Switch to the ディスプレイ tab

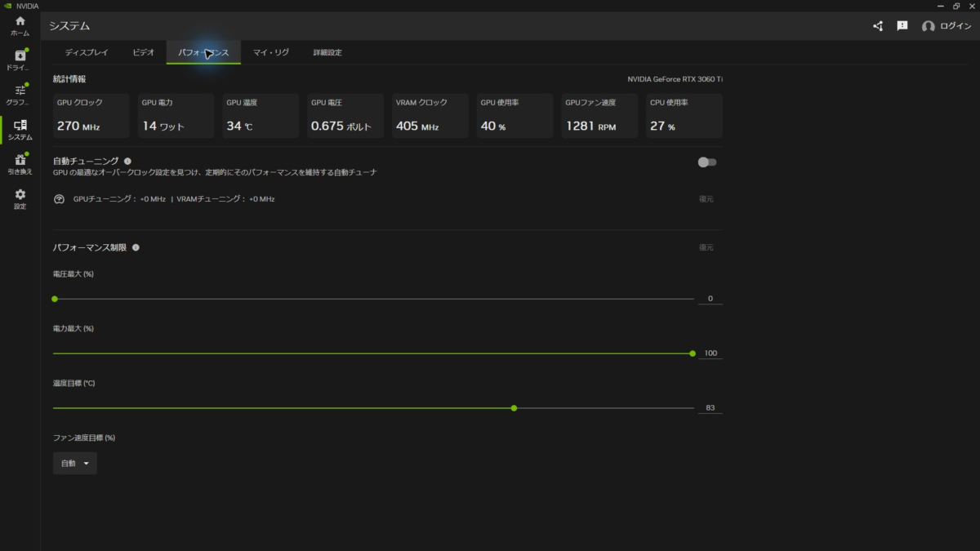click(87, 52)
